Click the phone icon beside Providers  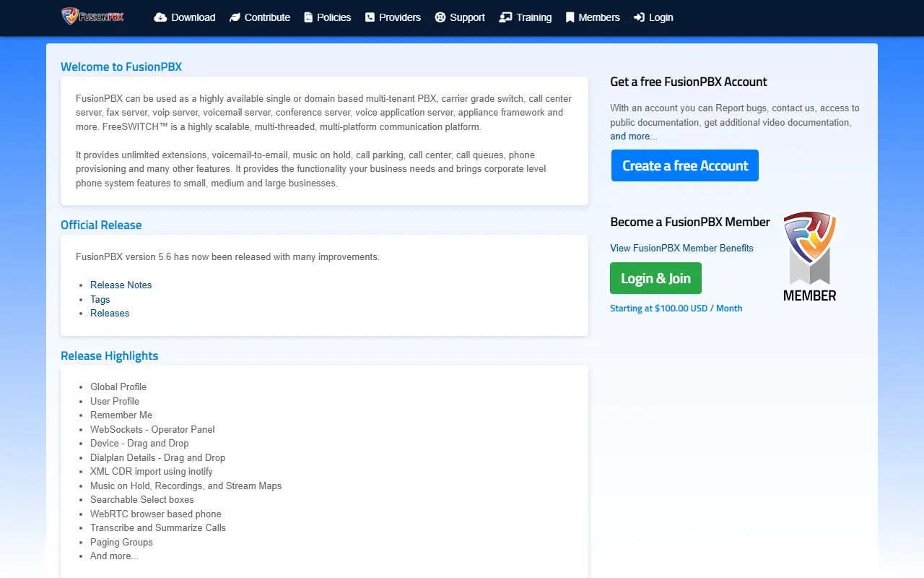pos(370,17)
